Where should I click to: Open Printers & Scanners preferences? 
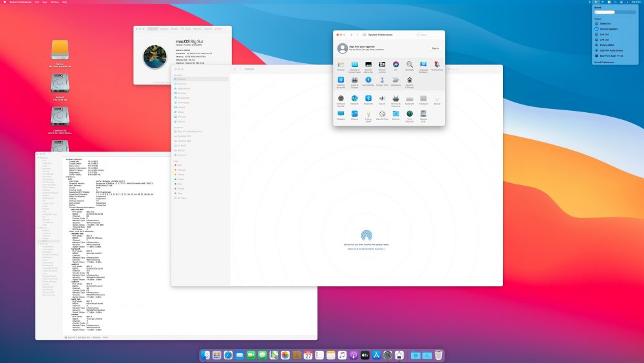click(396, 101)
